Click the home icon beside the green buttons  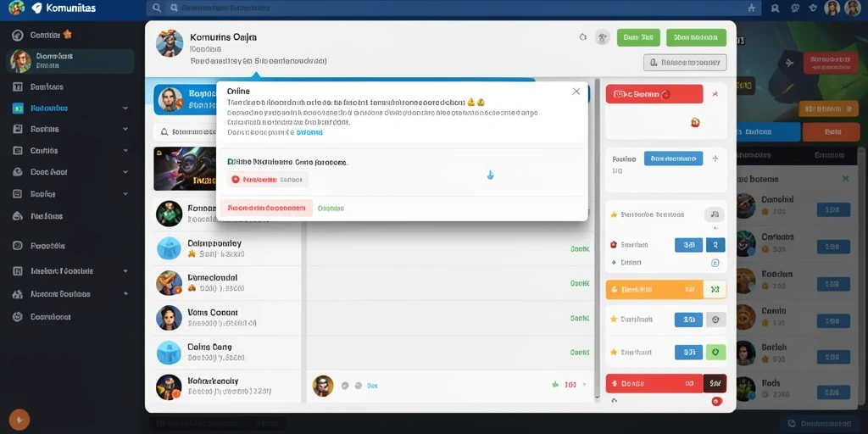click(582, 37)
